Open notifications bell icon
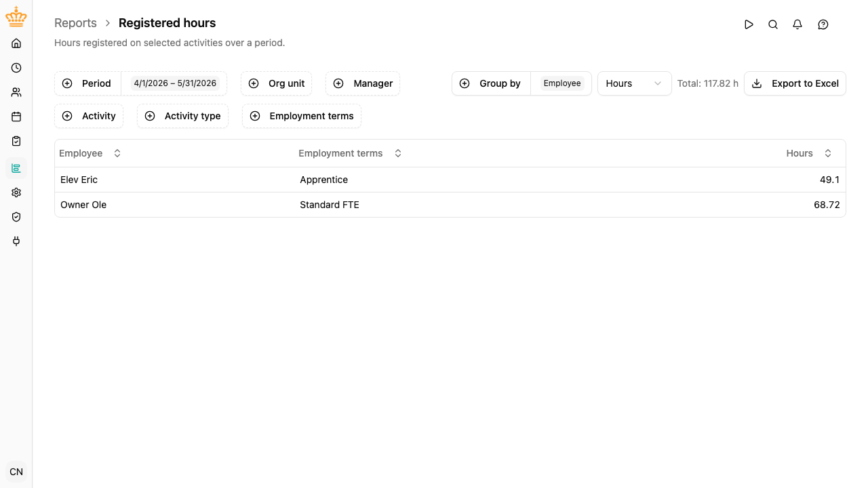This screenshot has height=488, width=868. pos(797,24)
